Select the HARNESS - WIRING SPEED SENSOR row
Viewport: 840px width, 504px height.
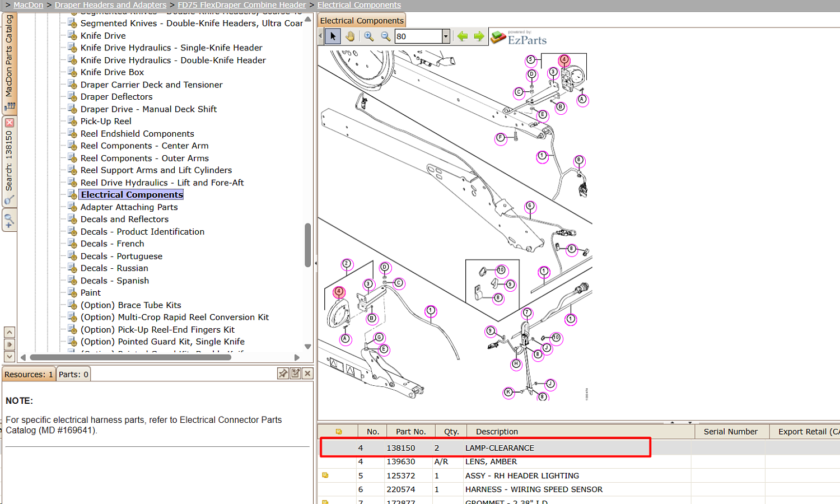click(579, 489)
